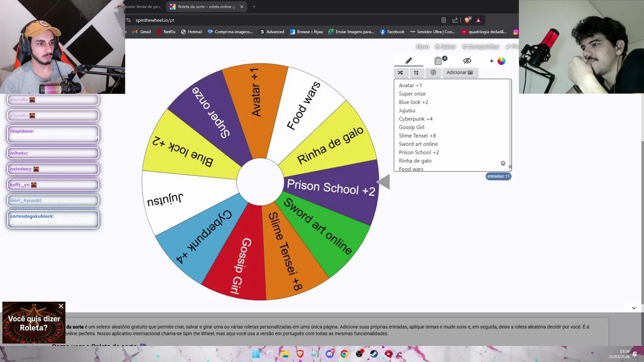Close the 'Roleta da sorte' browser tab
The height and width of the screenshot is (362, 644).
[242, 7]
